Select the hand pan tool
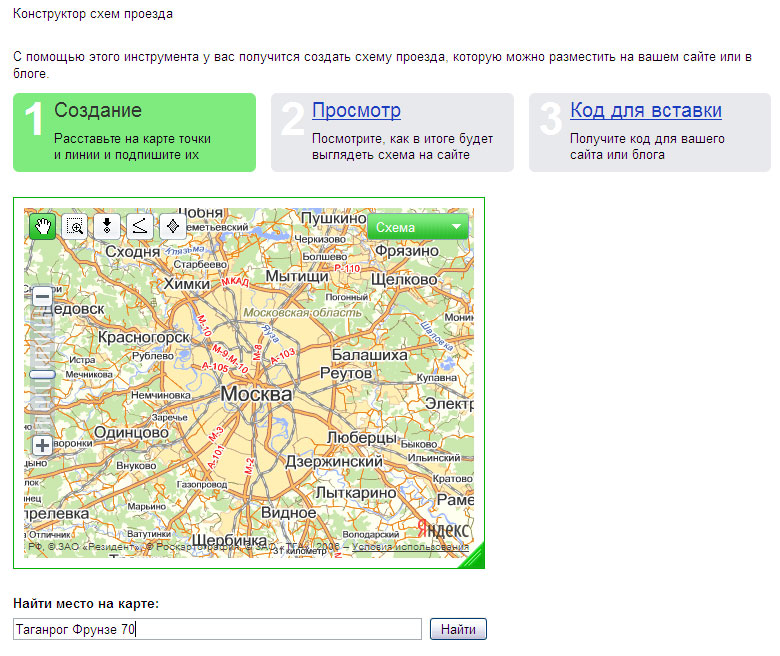780x656 pixels. tap(43, 226)
